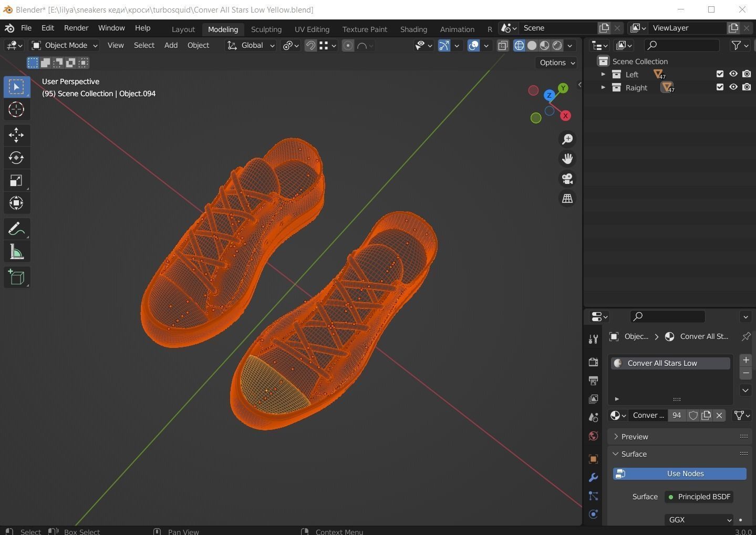756x535 pixels.
Task: Pin the properties context
Action: (746, 336)
